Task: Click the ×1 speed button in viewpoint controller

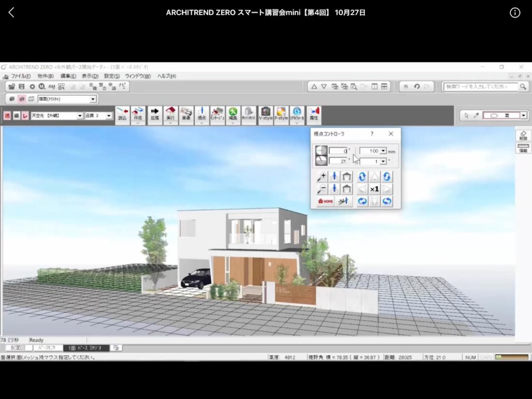Action: point(374,189)
